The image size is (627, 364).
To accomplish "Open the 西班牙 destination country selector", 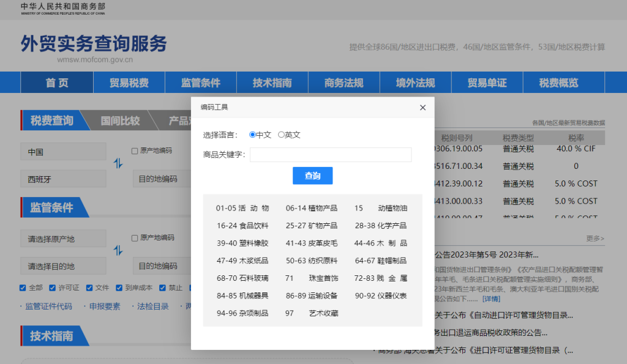I will click(63, 179).
